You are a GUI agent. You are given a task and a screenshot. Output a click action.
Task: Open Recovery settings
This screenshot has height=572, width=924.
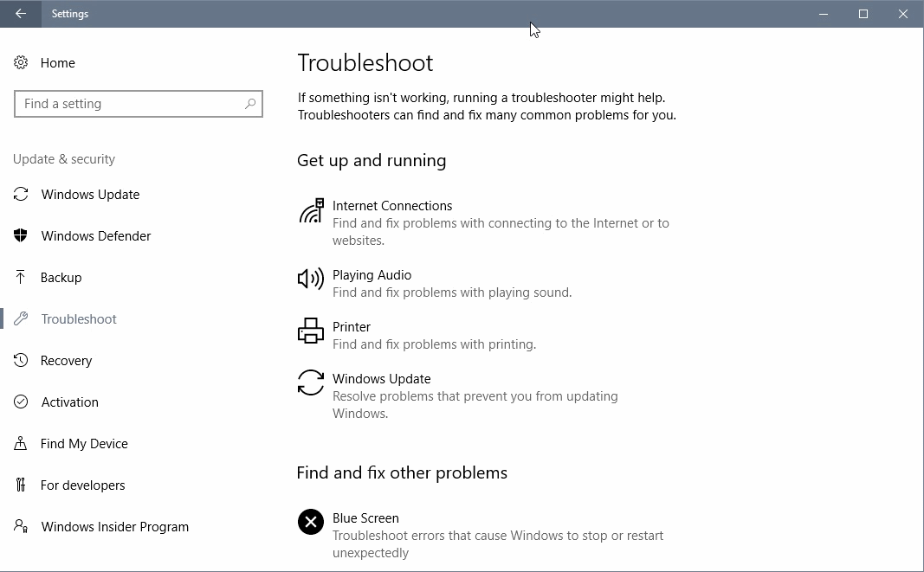tap(66, 361)
